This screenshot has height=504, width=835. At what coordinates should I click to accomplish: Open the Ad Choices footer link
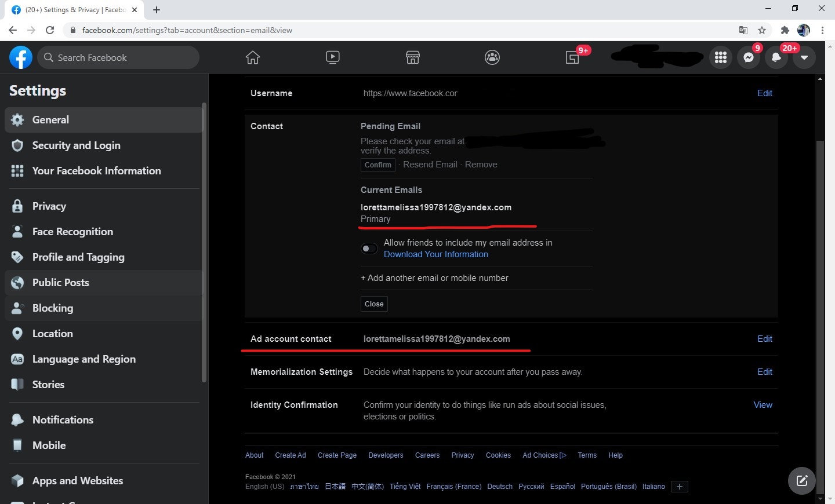point(544,455)
